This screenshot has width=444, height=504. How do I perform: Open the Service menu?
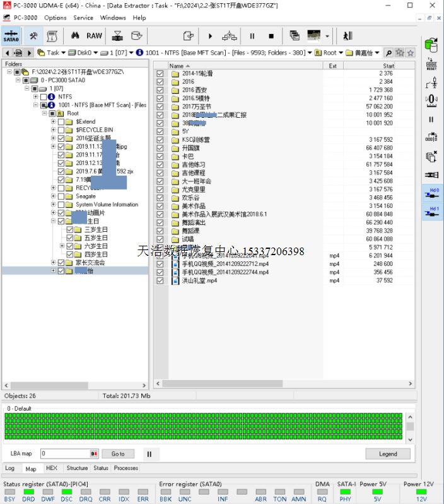[83, 18]
